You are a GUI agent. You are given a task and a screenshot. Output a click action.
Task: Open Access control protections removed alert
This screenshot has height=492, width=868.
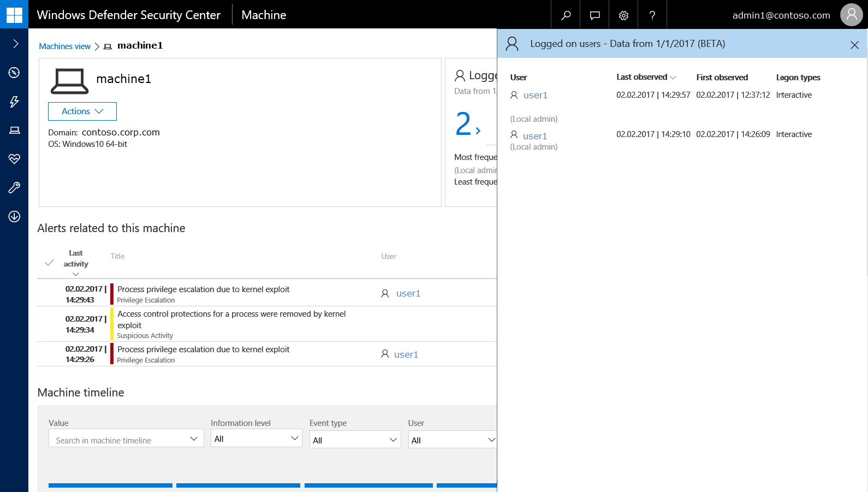tap(231, 319)
